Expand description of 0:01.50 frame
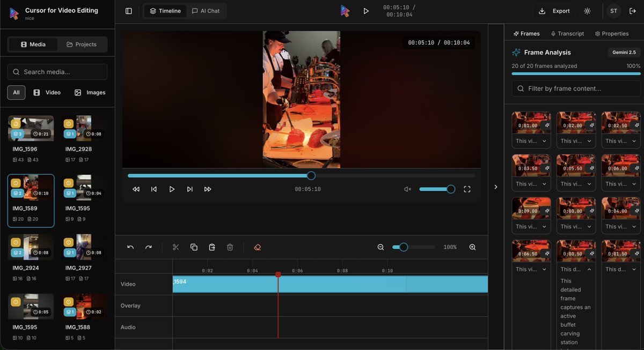This screenshot has width=644, height=350. pyautogui.click(x=621, y=269)
